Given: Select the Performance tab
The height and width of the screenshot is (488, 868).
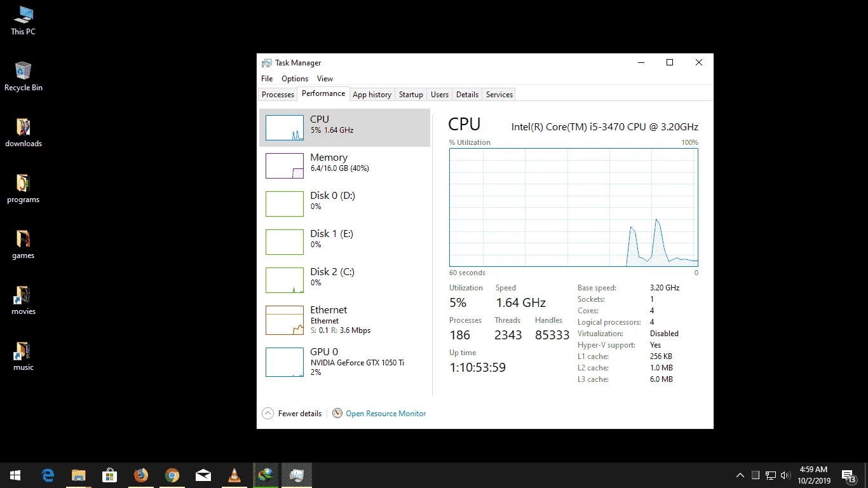Looking at the screenshot, I should [323, 93].
